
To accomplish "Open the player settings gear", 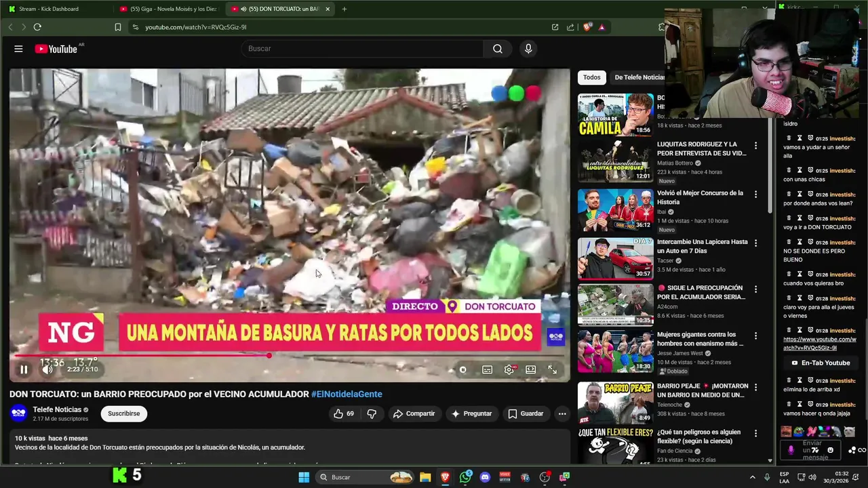I will pyautogui.click(x=509, y=369).
